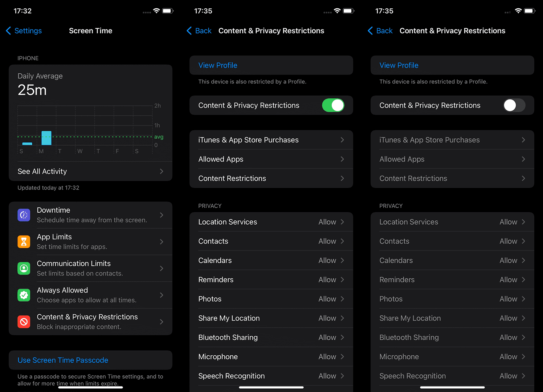Tap the red Content & Privacy Restrictions icon

click(24, 322)
